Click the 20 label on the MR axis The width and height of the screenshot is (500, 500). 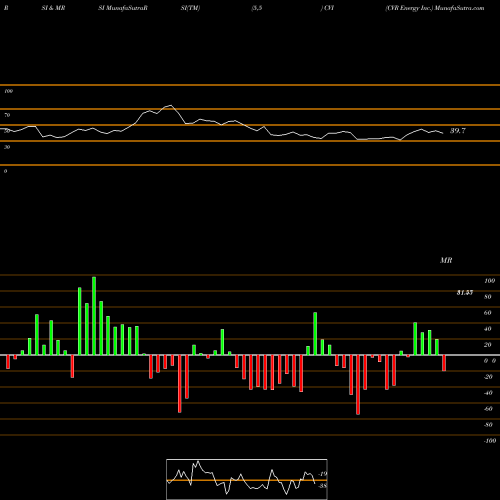point(488,345)
